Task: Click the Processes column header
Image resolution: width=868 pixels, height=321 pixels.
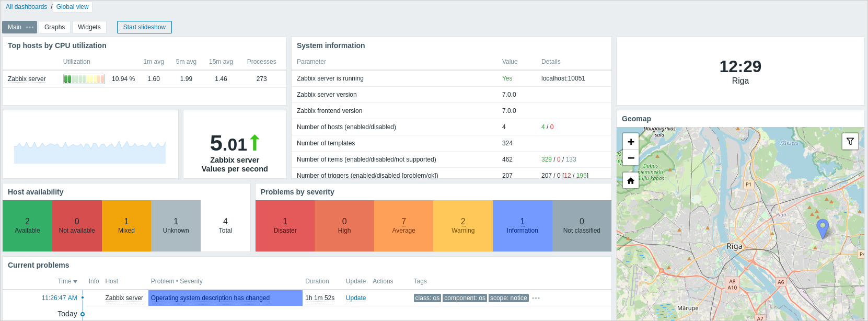Action: pyautogui.click(x=261, y=62)
